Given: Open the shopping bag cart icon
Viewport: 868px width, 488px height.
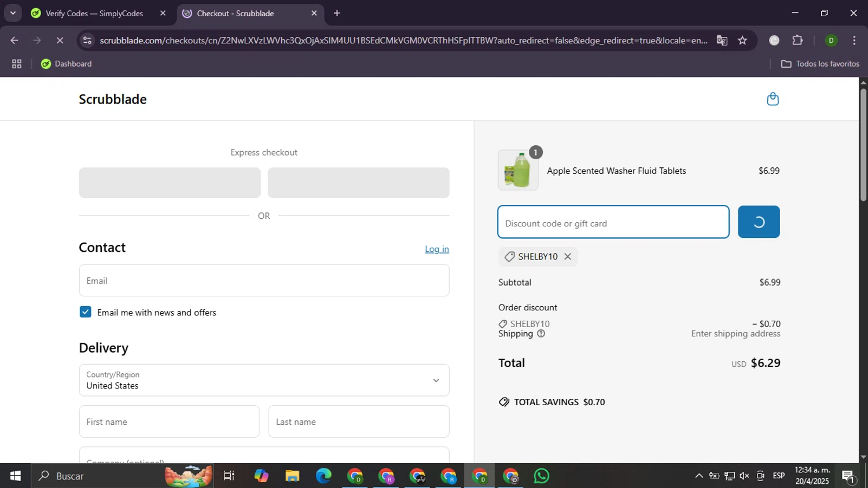Looking at the screenshot, I should [x=773, y=99].
